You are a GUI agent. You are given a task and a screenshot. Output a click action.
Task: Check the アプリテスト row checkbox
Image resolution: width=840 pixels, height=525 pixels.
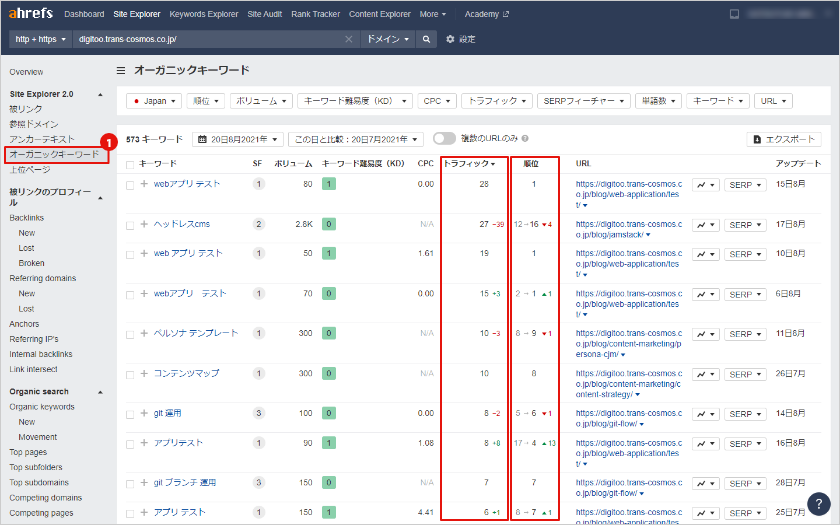[130, 444]
